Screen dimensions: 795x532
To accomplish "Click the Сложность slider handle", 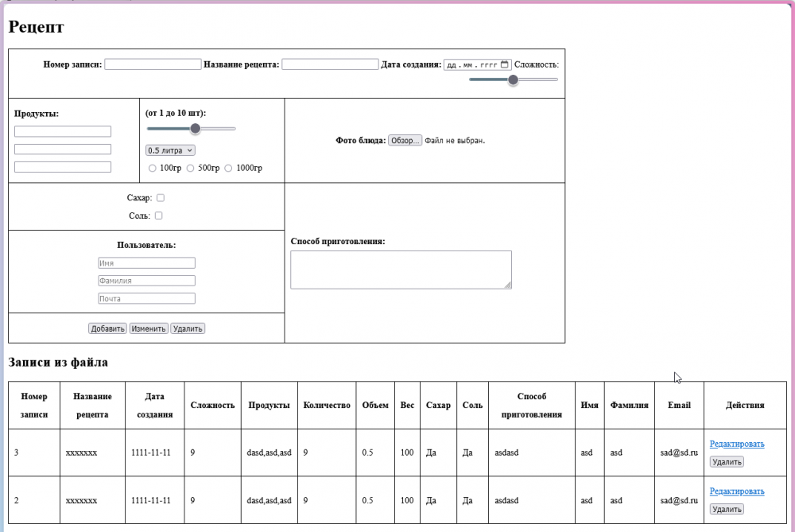I will coord(513,80).
